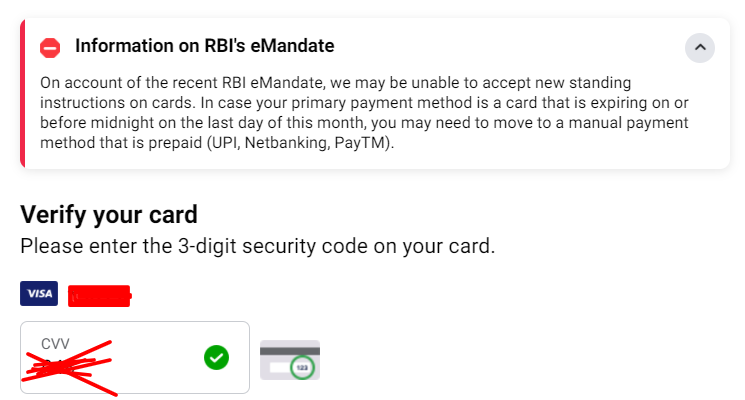The image size is (745, 400).
Task: Click the "Verify your card" heading
Action: click(109, 214)
